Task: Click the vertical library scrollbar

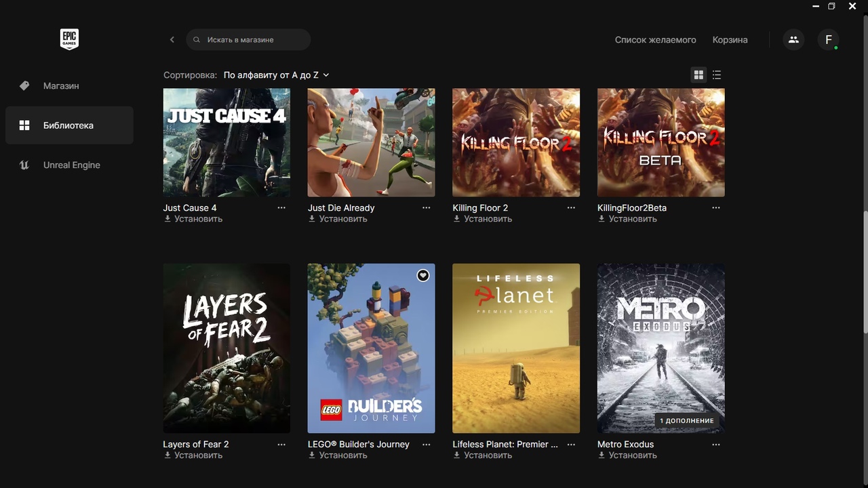Action: click(865, 271)
